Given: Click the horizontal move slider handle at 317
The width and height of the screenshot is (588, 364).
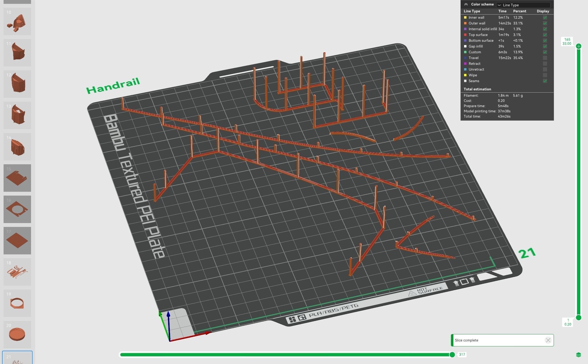Looking at the screenshot, I should coord(452,355).
